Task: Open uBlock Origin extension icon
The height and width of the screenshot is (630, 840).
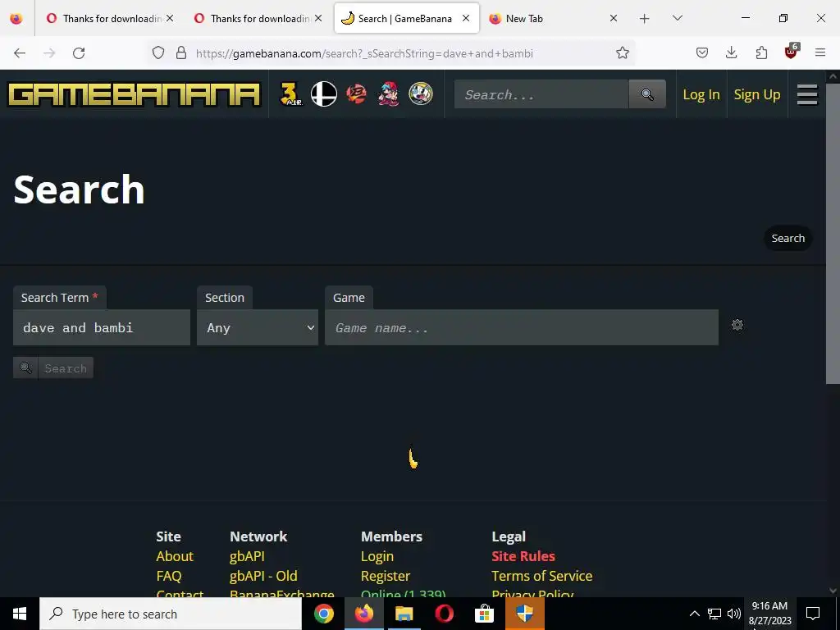Action: click(x=792, y=52)
